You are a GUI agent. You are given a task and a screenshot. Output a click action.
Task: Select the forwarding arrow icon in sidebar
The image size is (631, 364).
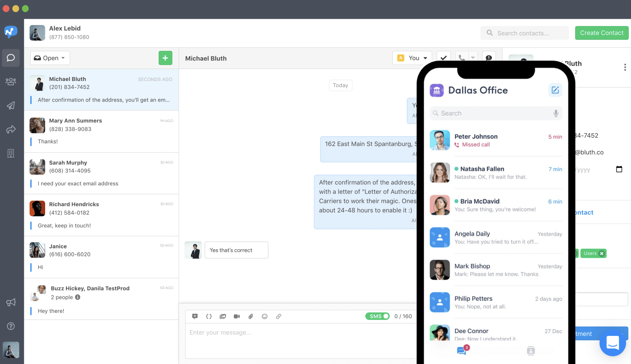(11, 129)
